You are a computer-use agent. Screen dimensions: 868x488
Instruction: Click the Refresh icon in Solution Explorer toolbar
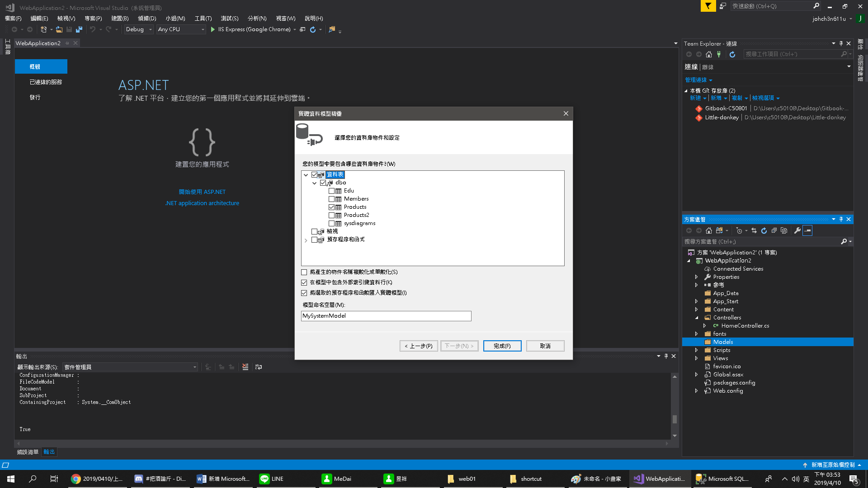click(x=764, y=230)
